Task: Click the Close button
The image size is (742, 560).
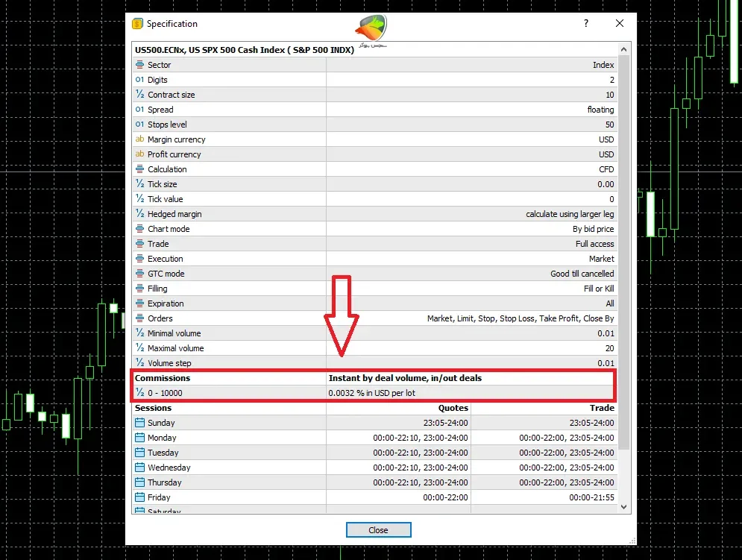Action: coord(378,529)
